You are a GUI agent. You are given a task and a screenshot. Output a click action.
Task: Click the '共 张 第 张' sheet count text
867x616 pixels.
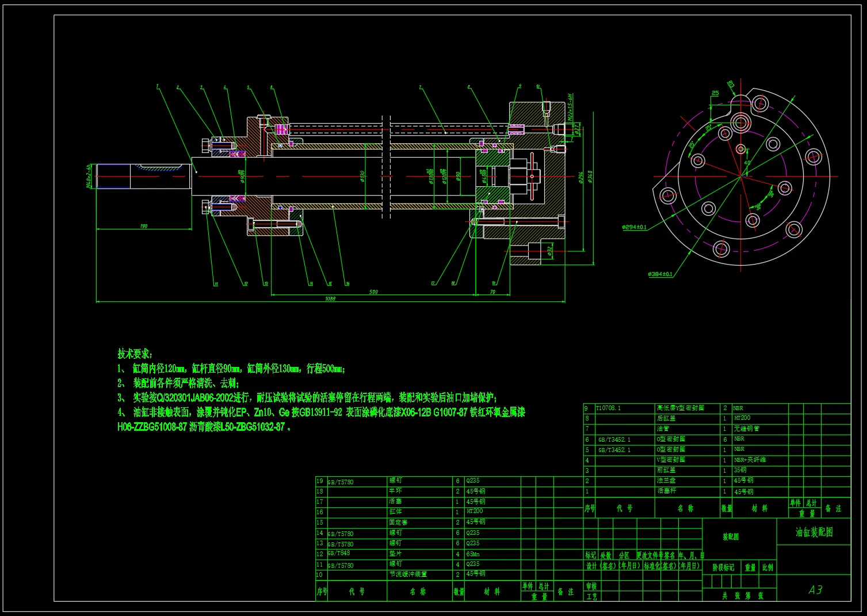point(743,596)
